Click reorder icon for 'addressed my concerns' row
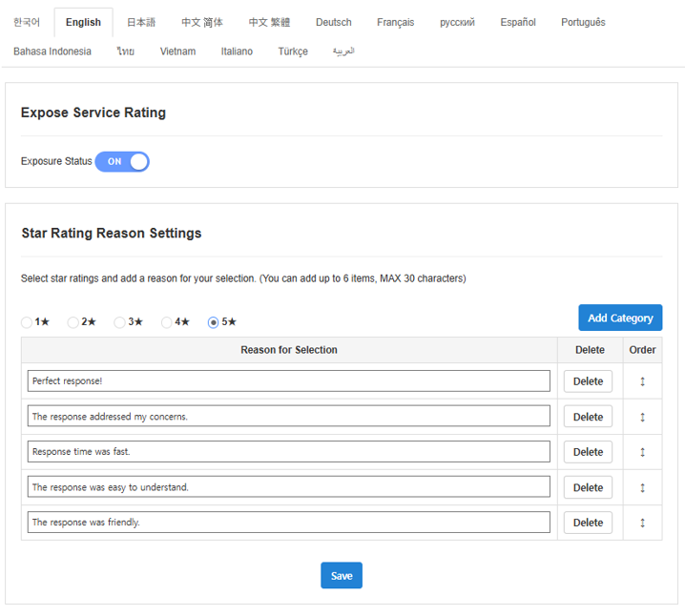The image size is (685, 616). tap(642, 417)
